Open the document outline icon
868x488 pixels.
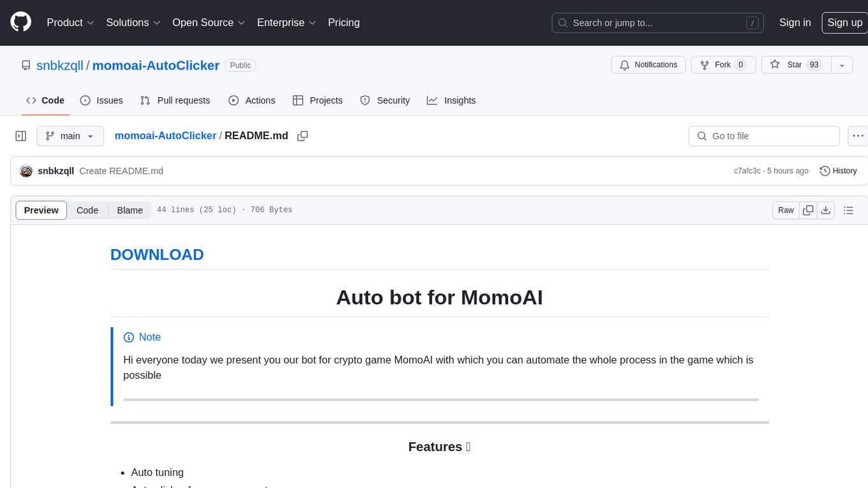pos(848,210)
